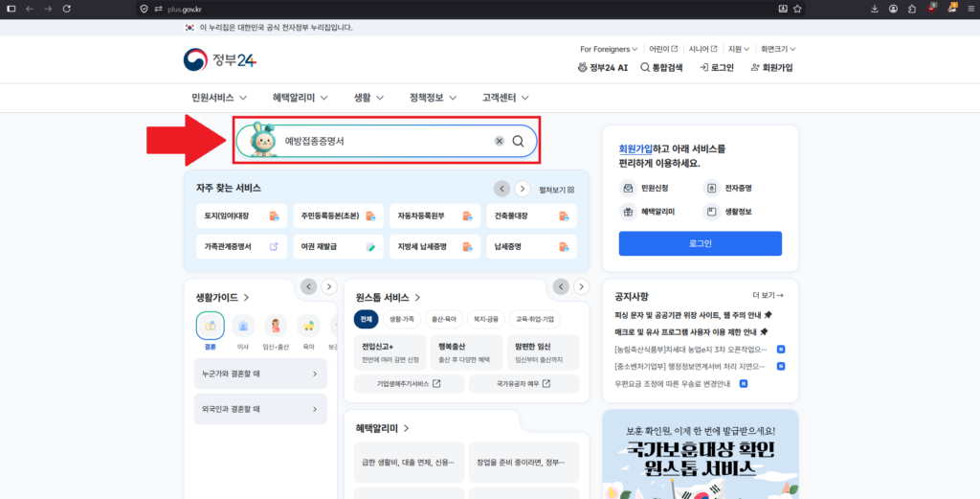
Task: Open 정부24 AI assistant
Action: tap(603, 68)
